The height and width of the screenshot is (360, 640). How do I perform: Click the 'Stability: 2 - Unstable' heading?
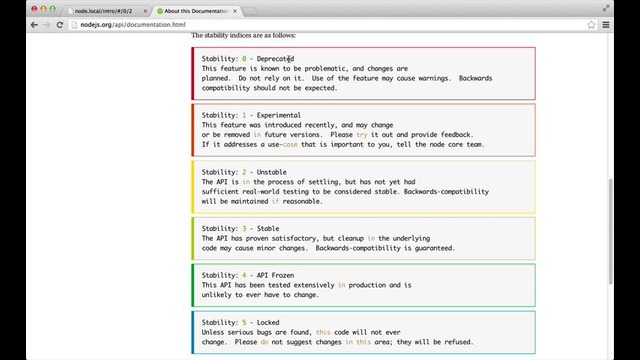[244, 172]
